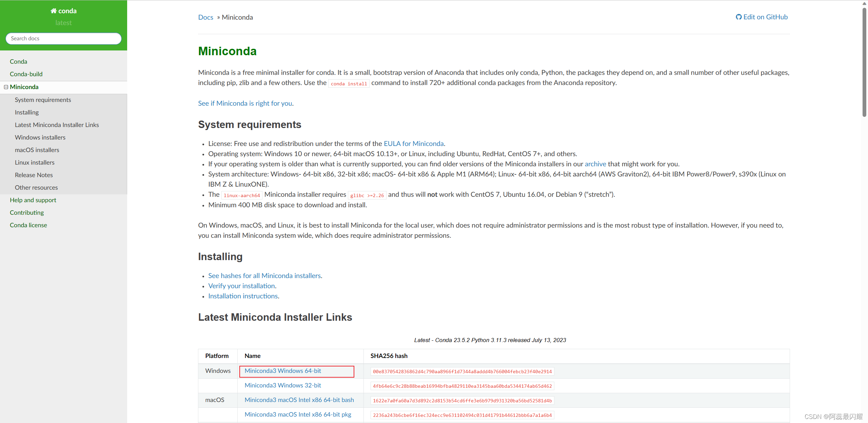Click the Miniconda expander in sidebar
Image resolution: width=868 pixels, height=423 pixels.
click(x=6, y=87)
